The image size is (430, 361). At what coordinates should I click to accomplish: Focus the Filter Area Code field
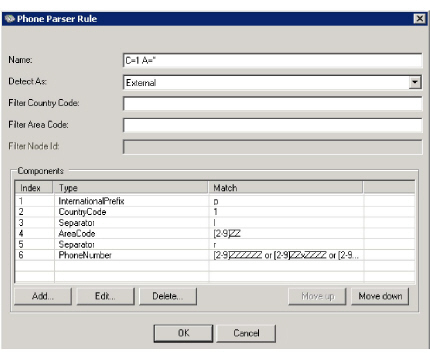coord(272,125)
